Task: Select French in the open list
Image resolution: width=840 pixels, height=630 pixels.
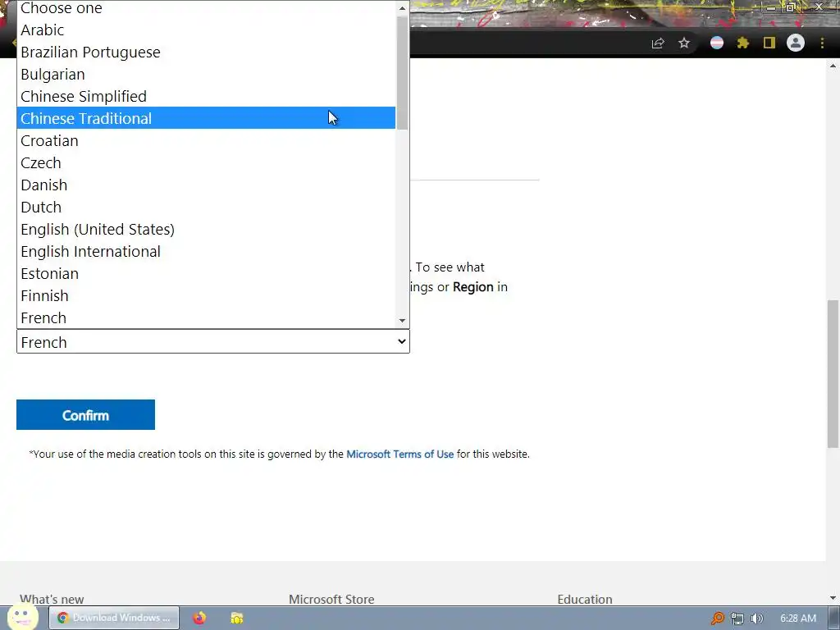Action: 206,317
